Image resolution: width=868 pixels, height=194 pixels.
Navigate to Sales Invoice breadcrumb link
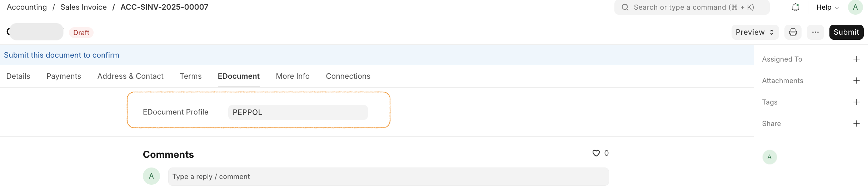pos(84,7)
